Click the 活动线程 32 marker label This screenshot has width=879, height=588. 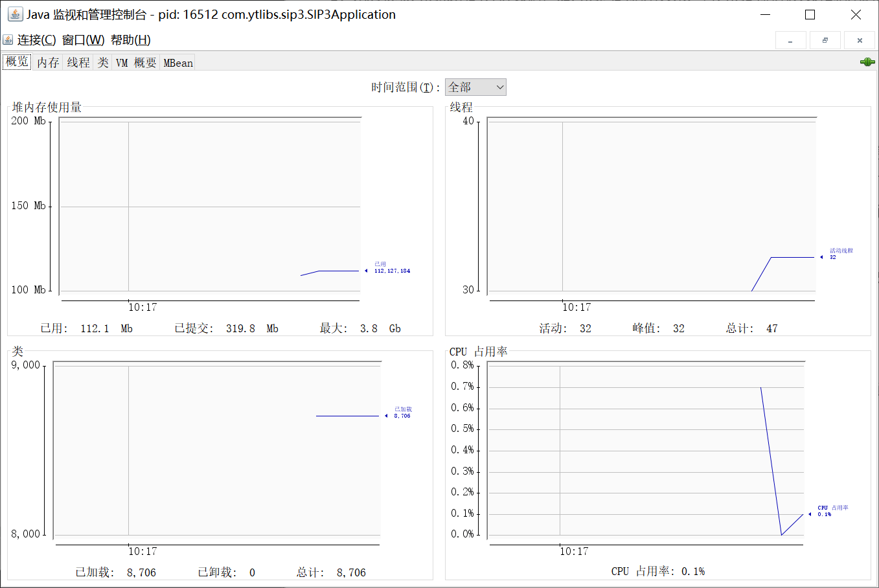pos(841,254)
